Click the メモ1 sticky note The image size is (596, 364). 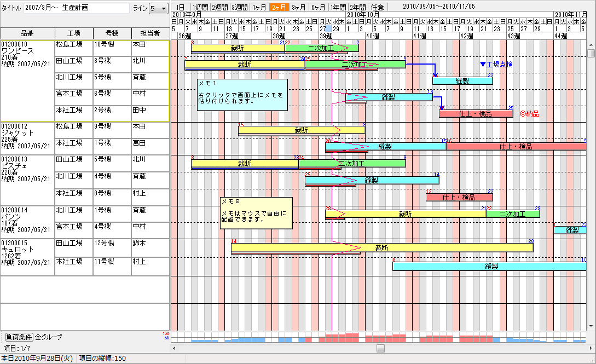click(x=242, y=95)
